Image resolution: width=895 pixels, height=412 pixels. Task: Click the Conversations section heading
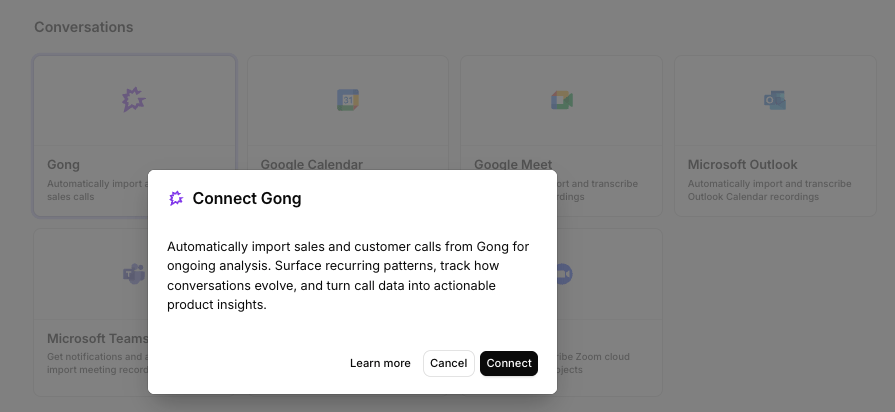click(x=83, y=27)
